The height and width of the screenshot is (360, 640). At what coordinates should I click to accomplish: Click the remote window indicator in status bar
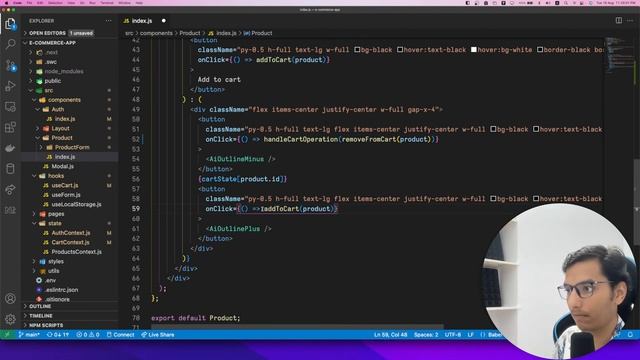tap(7, 335)
